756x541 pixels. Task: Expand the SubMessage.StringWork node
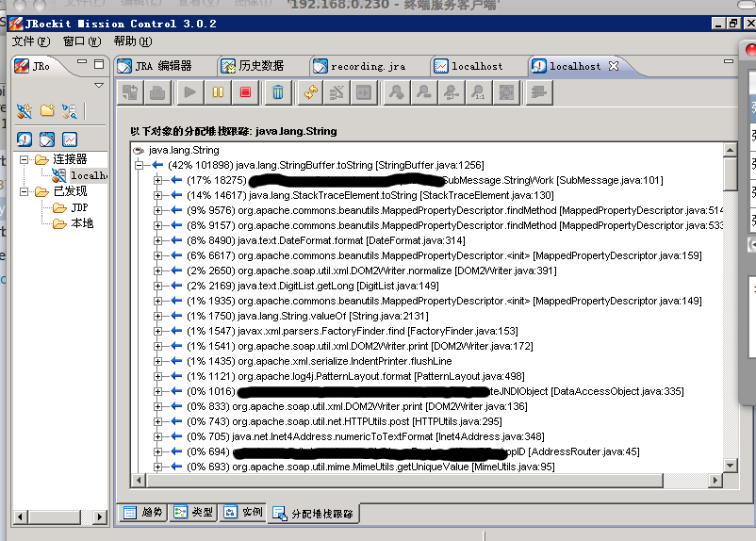157,180
